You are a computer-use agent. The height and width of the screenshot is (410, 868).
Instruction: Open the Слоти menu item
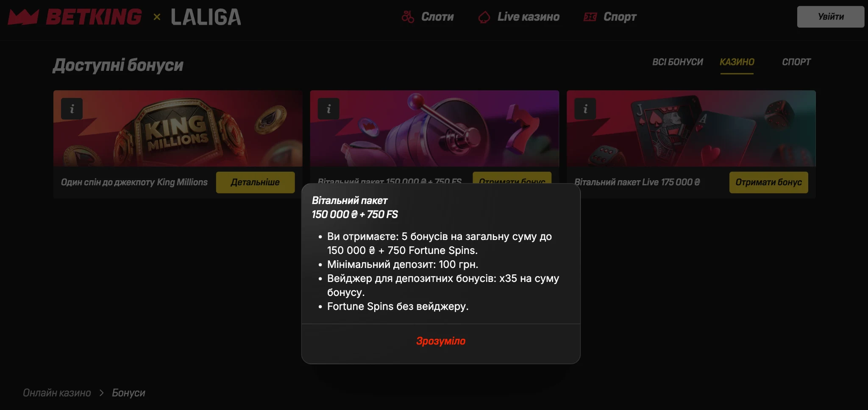click(x=437, y=17)
